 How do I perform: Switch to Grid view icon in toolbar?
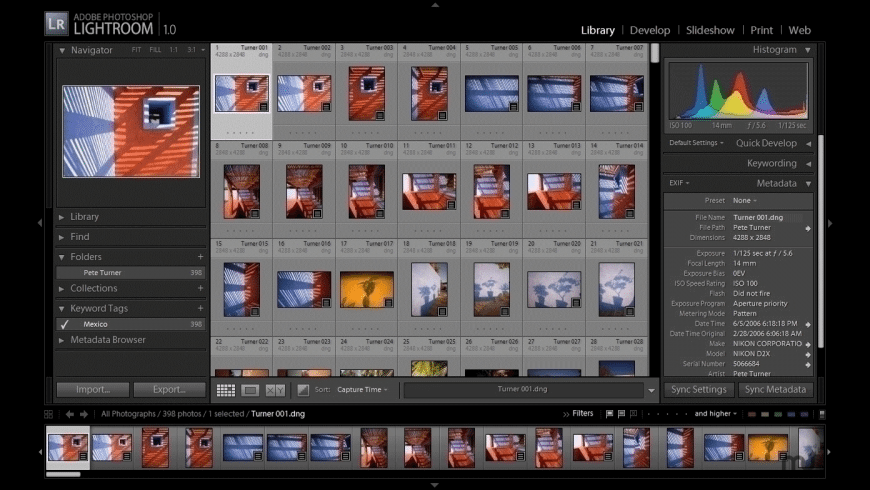tap(226, 390)
